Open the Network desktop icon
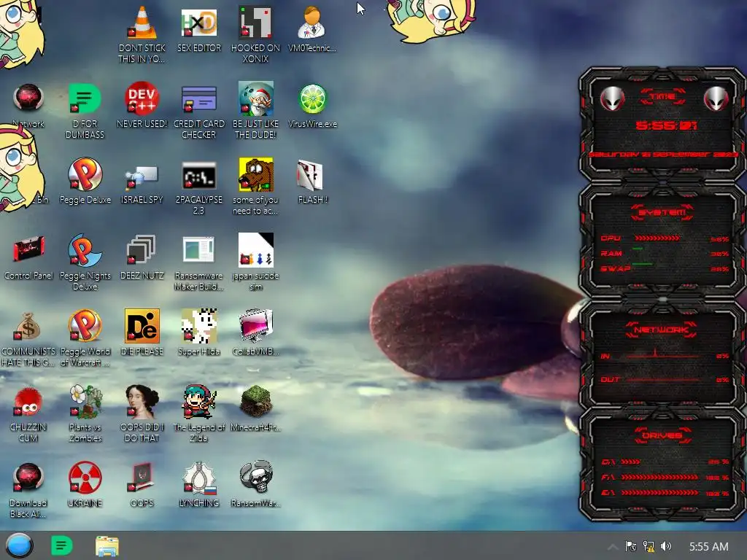This screenshot has height=560, width=747. tap(28, 98)
